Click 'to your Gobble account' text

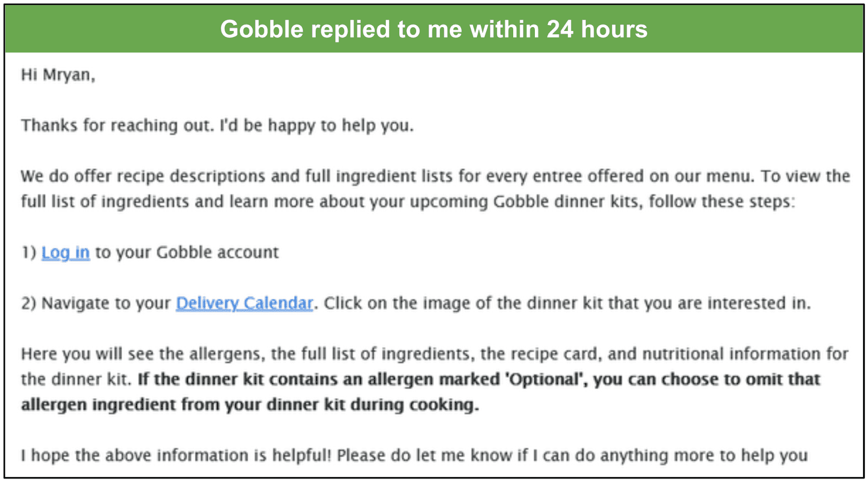click(187, 252)
